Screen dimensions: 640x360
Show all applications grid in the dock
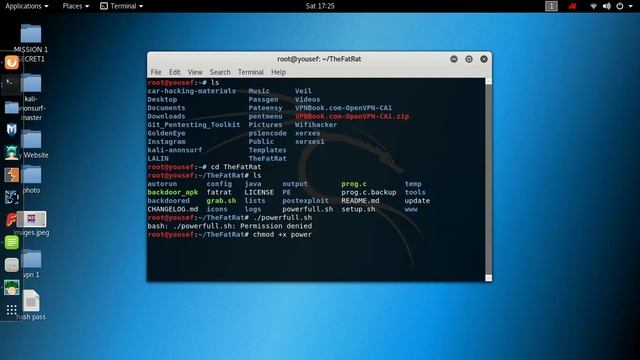(x=11, y=310)
